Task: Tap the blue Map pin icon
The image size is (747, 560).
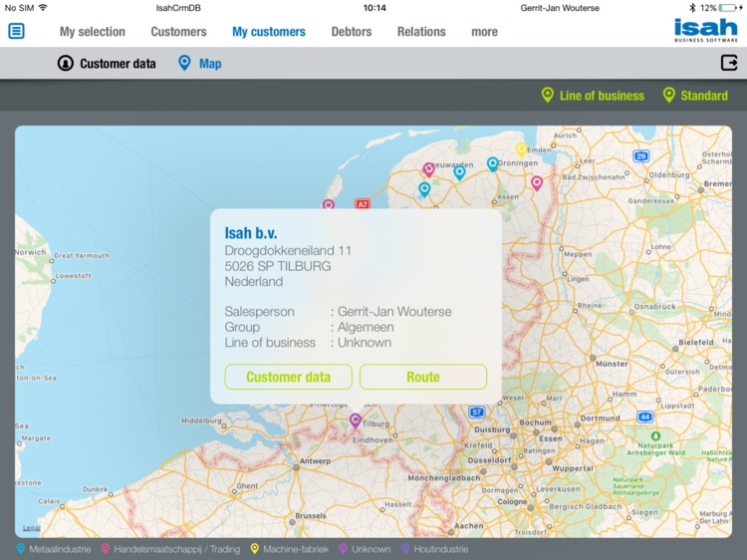Action: 184,63
